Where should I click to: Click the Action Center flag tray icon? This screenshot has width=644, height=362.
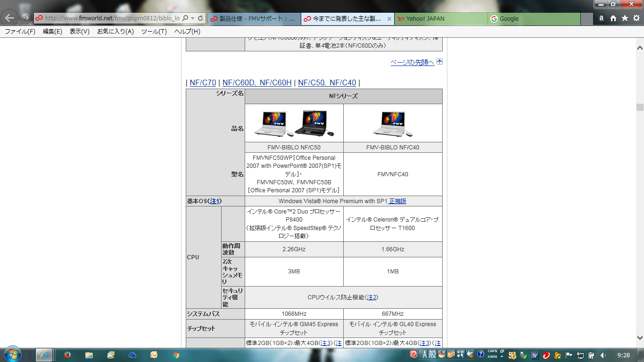click(x=569, y=355)
